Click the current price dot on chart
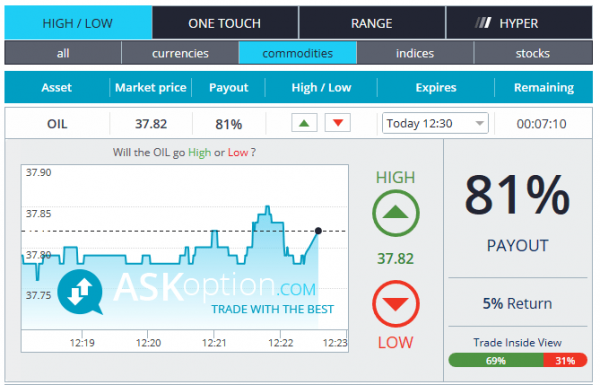Screen dimensions: 600x385 tap(318, 231)
